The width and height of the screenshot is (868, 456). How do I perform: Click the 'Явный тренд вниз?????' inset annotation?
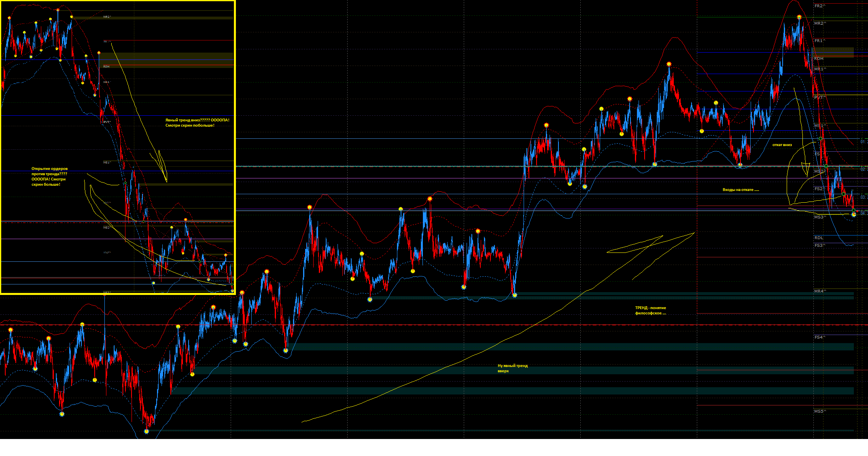point(197,123)
